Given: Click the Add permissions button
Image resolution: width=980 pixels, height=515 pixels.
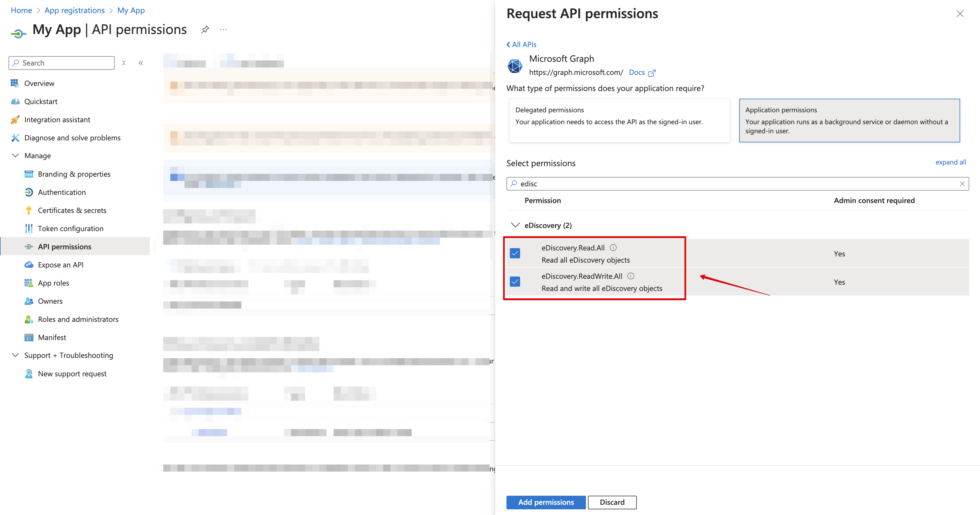Looking at the screenshot, I should point(546,502).
